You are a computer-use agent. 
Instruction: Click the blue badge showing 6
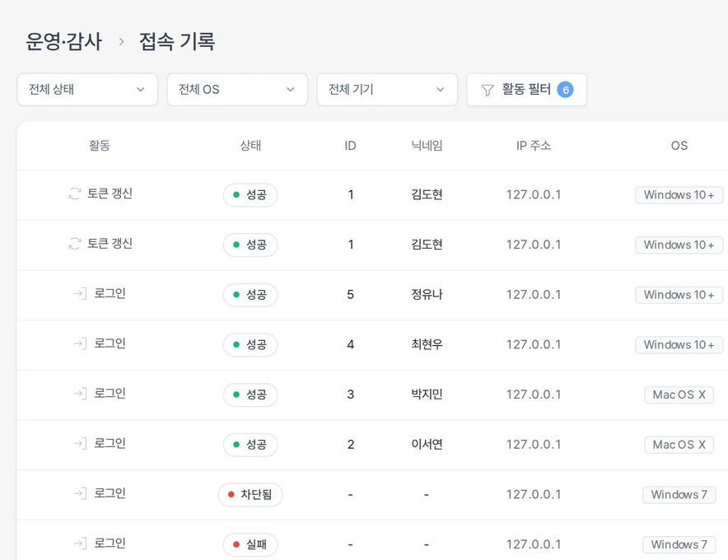(566, 90)
